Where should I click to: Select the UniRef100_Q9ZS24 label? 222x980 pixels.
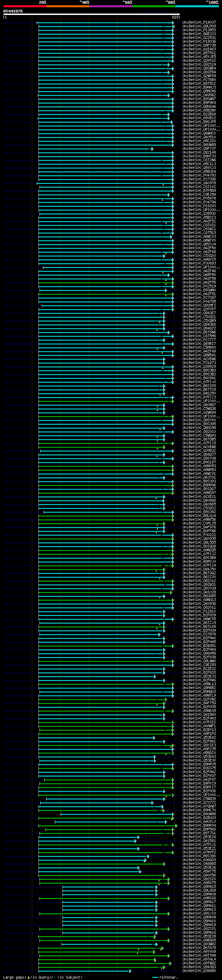[199, 64]
